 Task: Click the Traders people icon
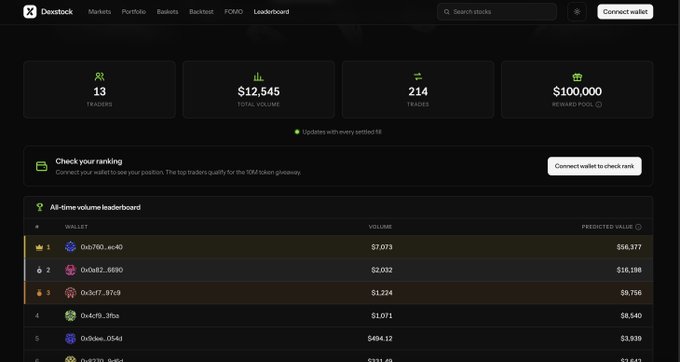tap(99, 77)
